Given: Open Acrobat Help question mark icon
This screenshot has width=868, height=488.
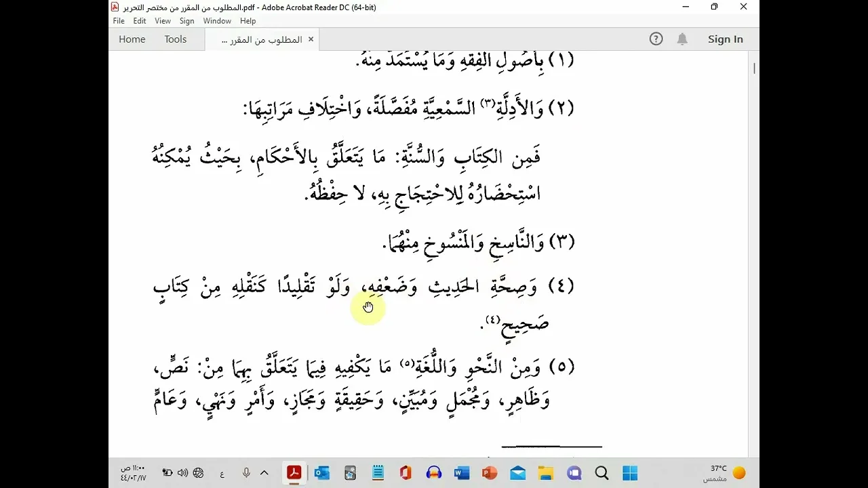Looking at the screenshot, I should [x=656, y=39].
